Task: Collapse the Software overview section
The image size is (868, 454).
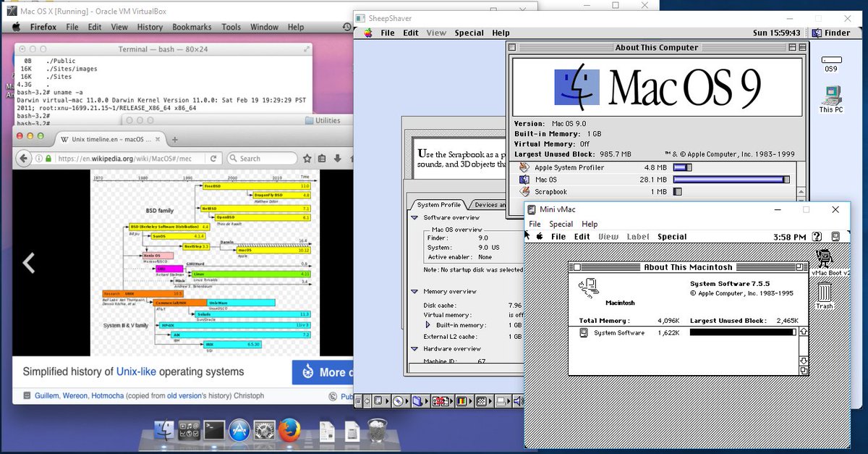Action: 414,217
